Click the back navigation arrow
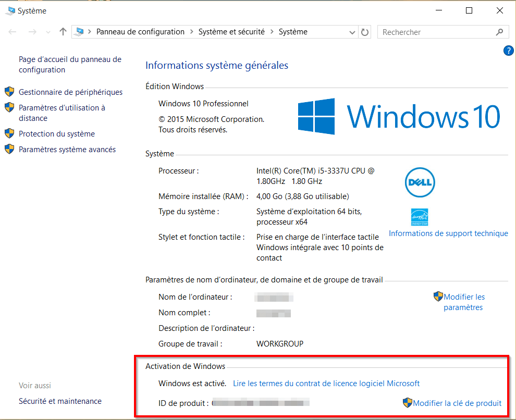 pos(13,32)
